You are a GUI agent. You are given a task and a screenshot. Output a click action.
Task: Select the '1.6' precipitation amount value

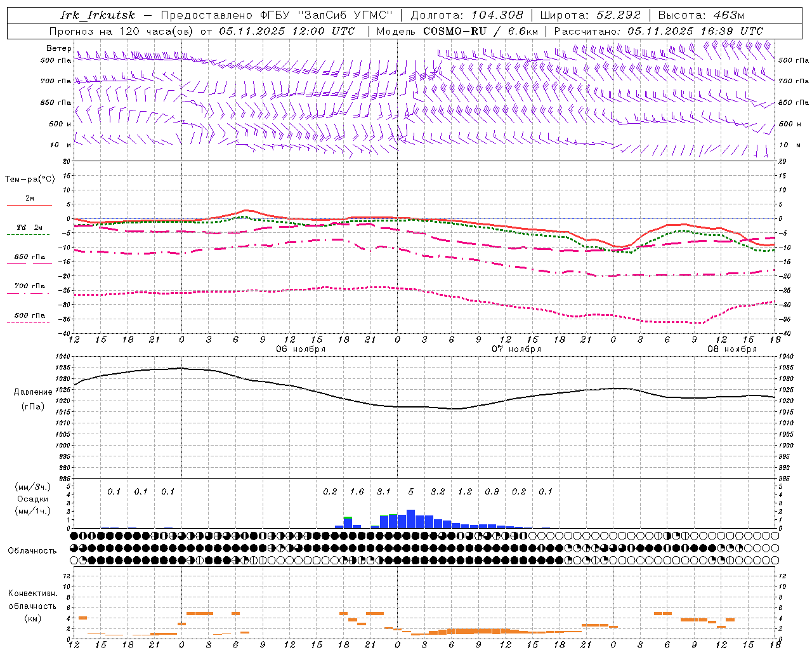coord(357,491)
